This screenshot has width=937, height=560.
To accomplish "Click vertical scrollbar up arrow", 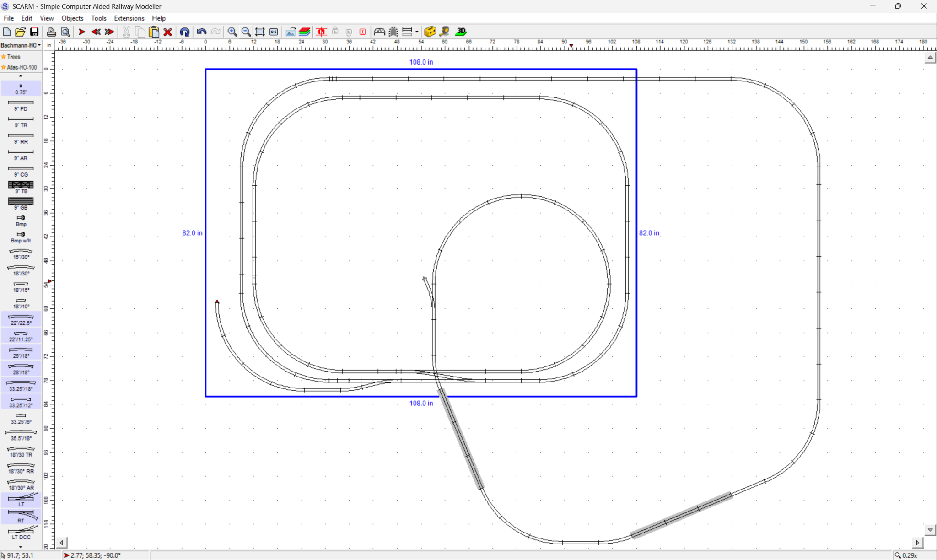I will coord(930,58).
